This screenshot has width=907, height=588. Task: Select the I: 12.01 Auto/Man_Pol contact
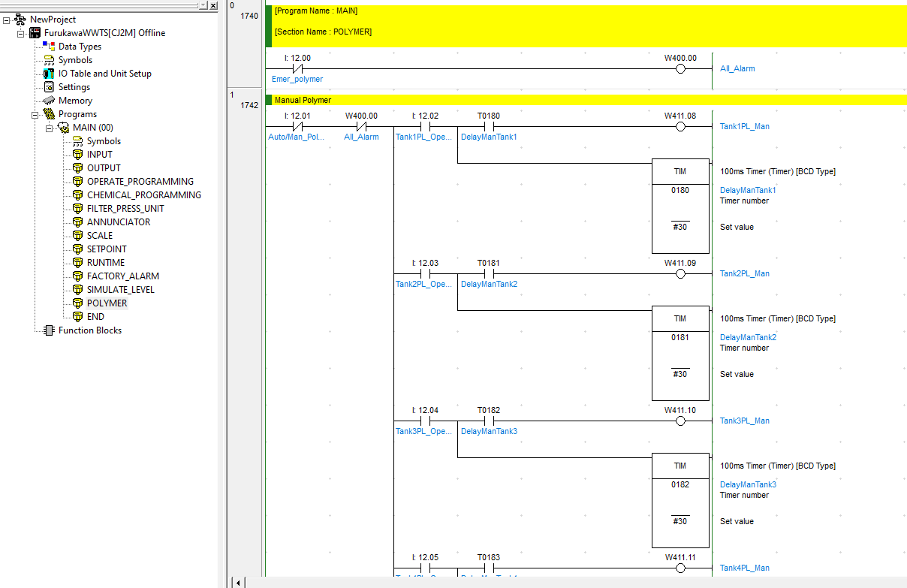click(x=297, y=126)
